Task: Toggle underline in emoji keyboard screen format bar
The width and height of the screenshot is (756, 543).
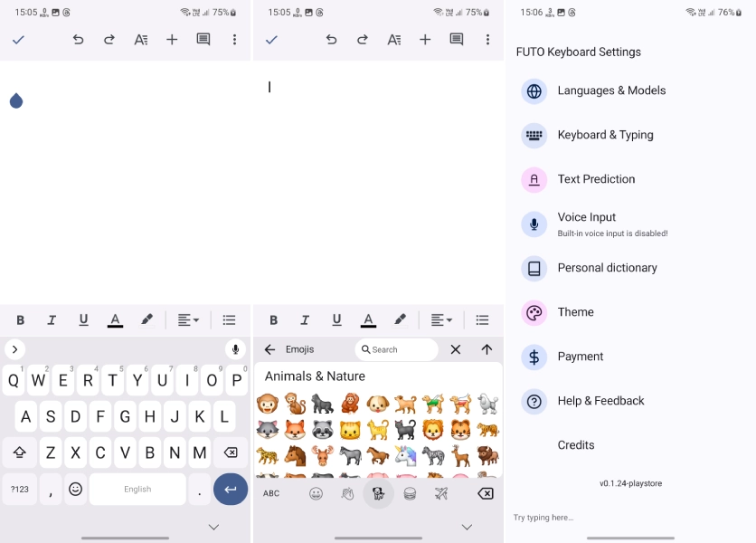Action: 336,320
